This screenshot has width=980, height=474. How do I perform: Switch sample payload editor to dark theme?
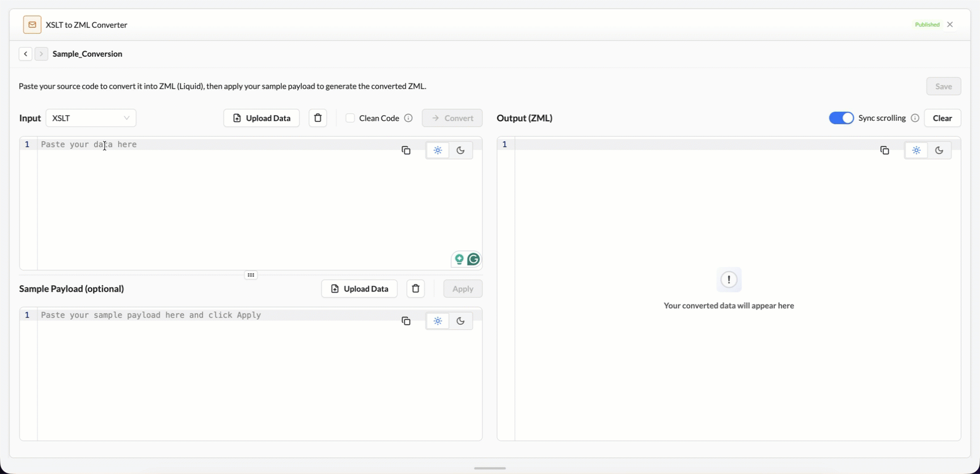[x=461, y=321]
